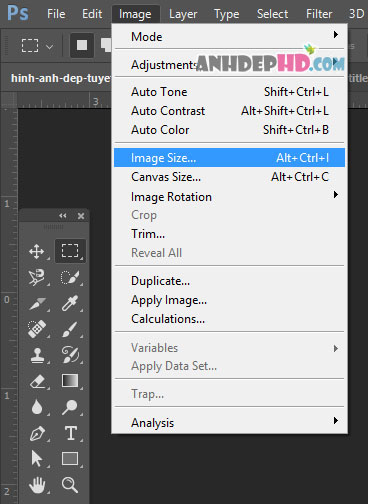368x504 pixels.
Task: Select the Quick Selection tool
Action: (x=70, y=277)
